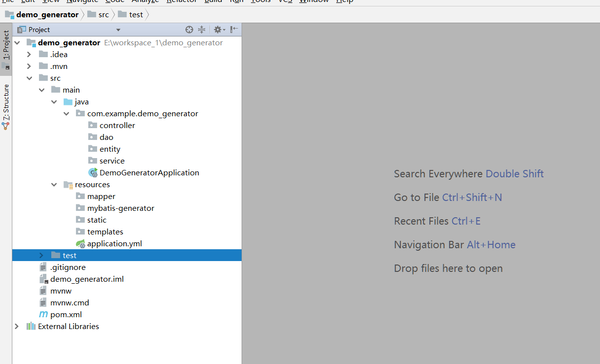Click the Double Shift shortcut hint
Image resolution: width=600 pixels, height=364 pixels.
coord(515,173)
